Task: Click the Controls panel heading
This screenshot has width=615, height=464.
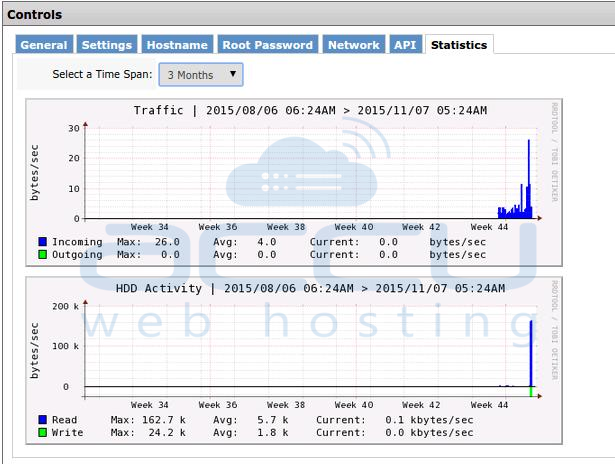Action: click(35, 15)
